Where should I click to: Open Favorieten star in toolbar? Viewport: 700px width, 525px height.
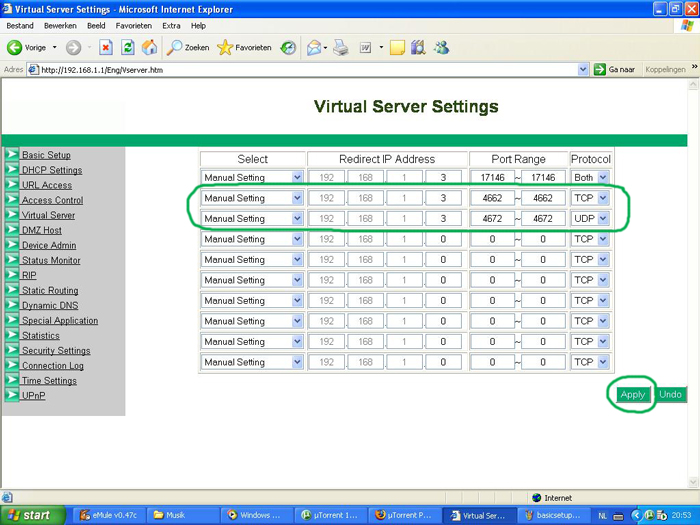tap(244, 47)
